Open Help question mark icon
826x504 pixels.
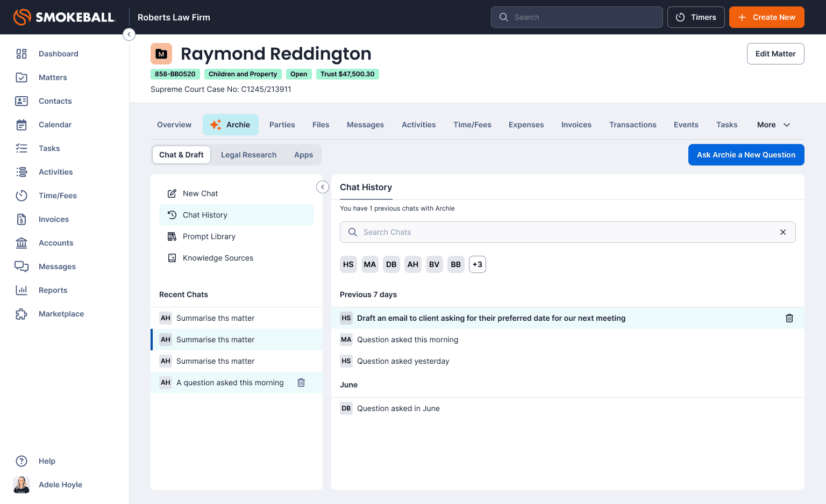(22, 461)
